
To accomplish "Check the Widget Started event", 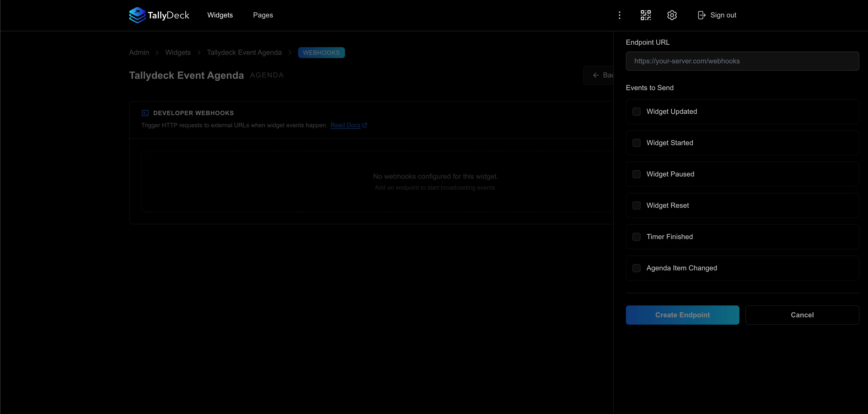I will coord(636,143).
